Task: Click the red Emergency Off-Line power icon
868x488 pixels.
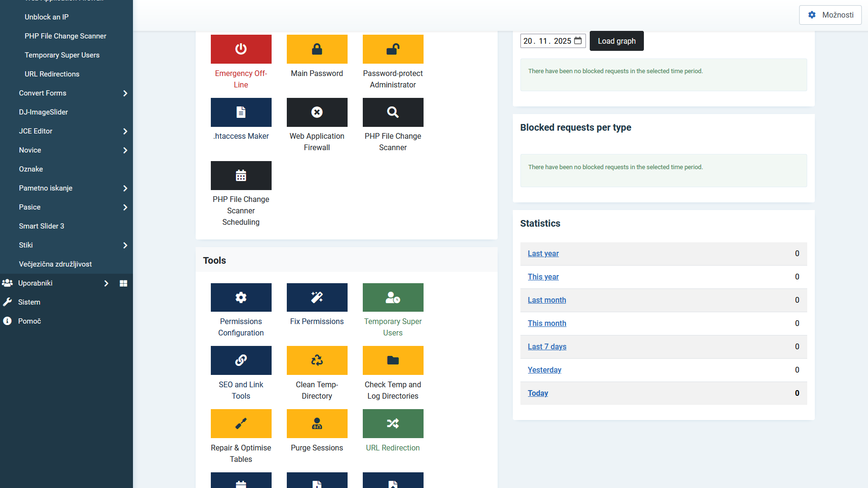Action: click(x=241, y=49)
